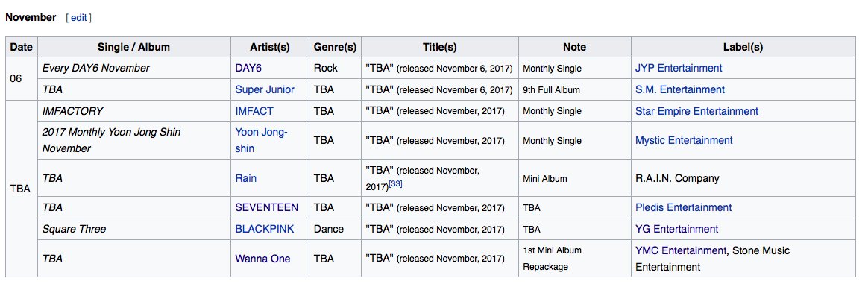Open the Yoon Jong-shin link
Viewport: 868px width, 290px height.
(x=261, y=141)
